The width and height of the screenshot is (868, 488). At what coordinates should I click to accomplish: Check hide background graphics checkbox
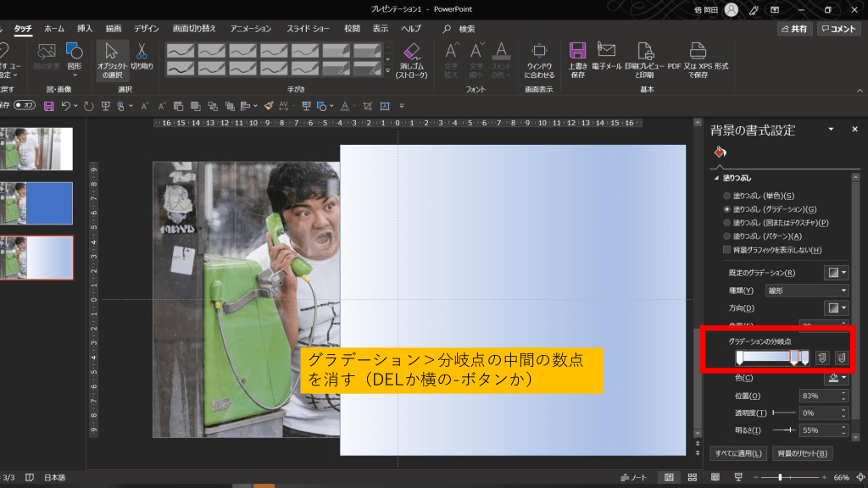pos(726,250)
